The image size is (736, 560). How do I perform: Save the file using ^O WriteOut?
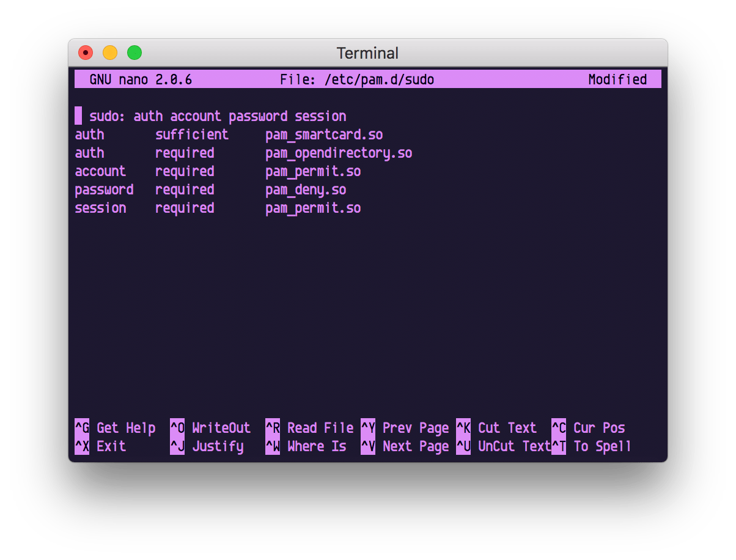click(211, 427)
